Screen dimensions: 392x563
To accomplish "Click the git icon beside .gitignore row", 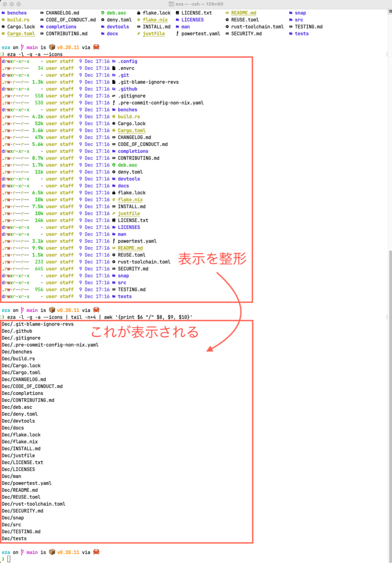I will pos(114,96).
